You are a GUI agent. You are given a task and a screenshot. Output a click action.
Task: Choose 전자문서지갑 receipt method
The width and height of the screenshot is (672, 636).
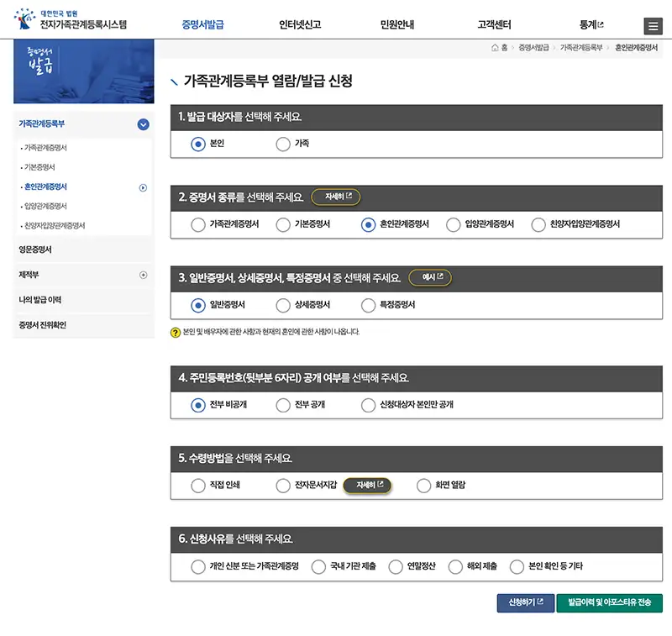point(283,486)
